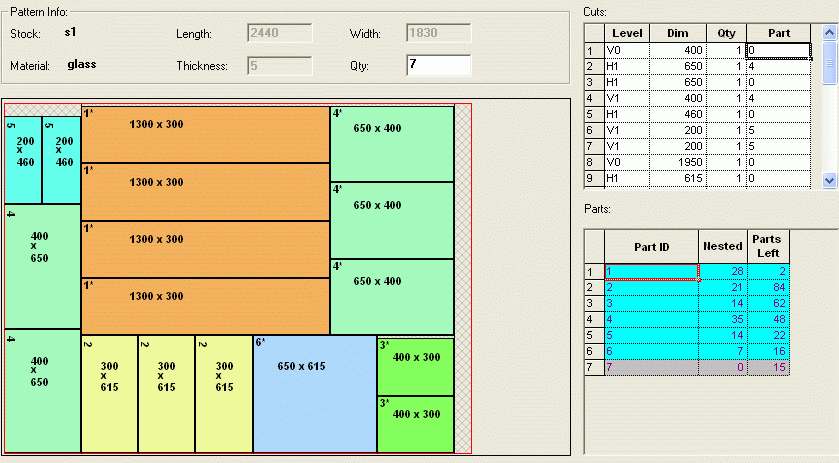Select row 8 with Dim 1950 in Cuts
839x463 pixels.
point(677,162)
